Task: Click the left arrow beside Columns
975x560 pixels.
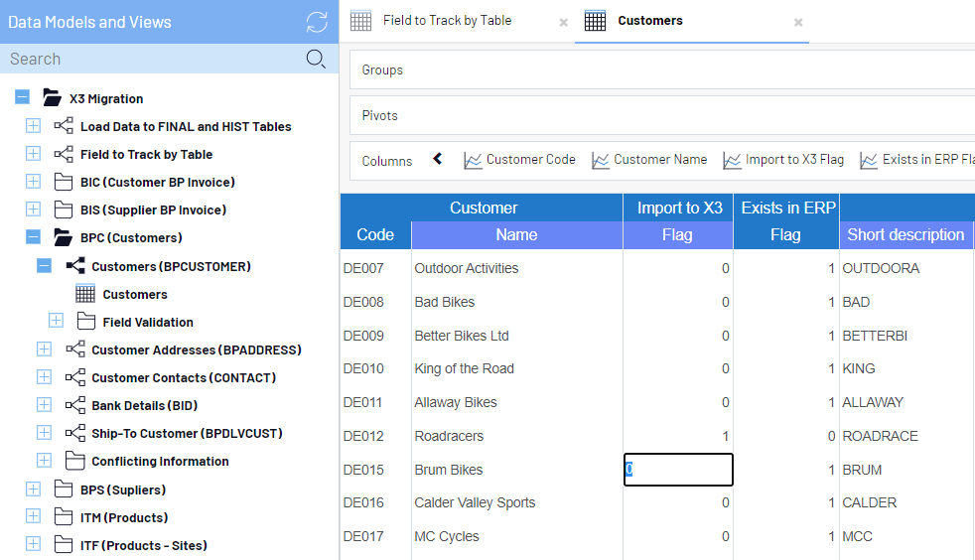Action: point(437,159)
